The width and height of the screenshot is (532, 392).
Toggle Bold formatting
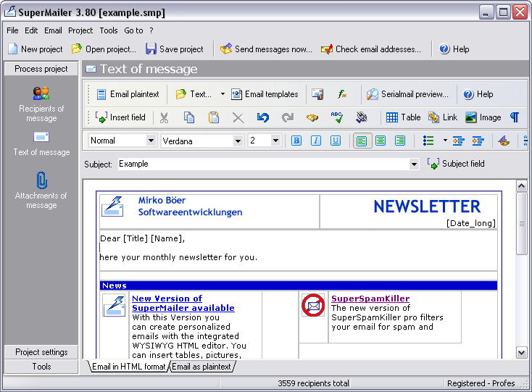tap(296, 141)
